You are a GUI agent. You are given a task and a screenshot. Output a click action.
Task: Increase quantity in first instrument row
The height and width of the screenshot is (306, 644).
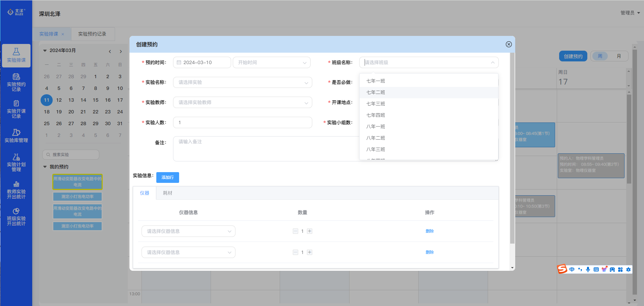click(x=310, y=231)
